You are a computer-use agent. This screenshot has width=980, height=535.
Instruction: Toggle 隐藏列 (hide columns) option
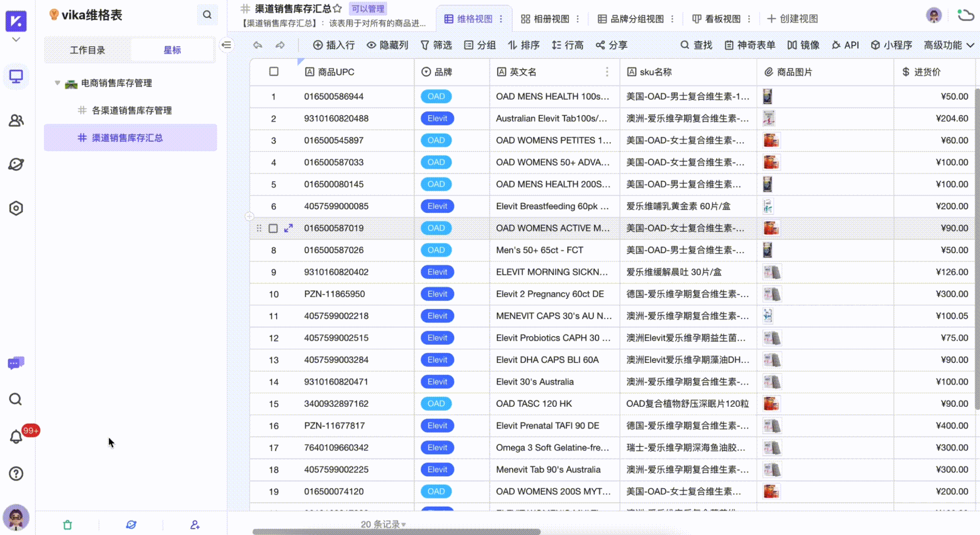387,45
